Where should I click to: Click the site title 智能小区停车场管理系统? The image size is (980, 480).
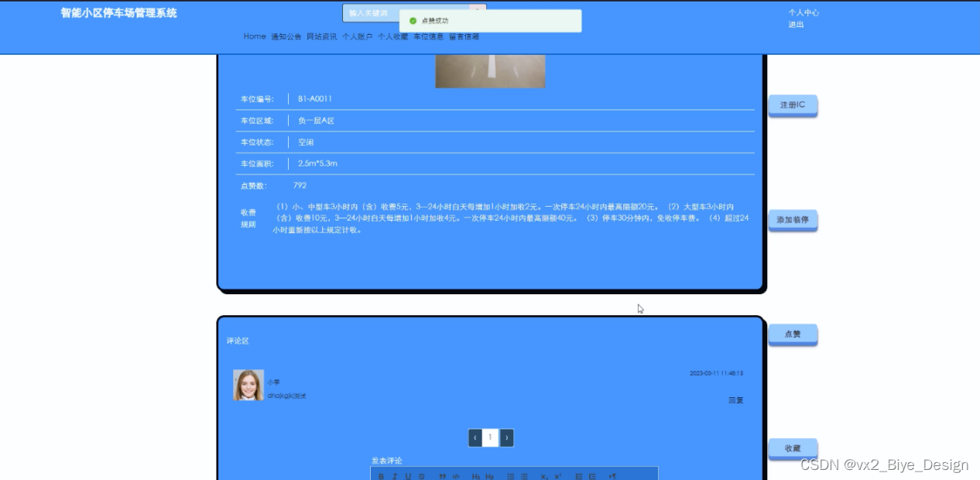119,12
